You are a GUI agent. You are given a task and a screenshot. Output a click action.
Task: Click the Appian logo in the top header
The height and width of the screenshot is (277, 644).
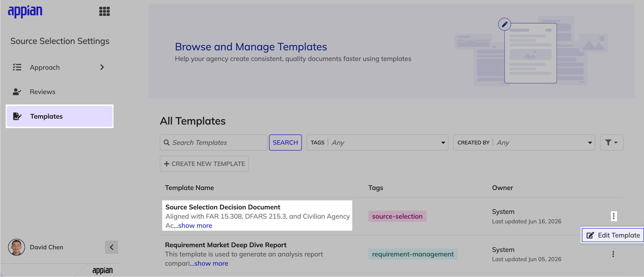pos(25,12)
